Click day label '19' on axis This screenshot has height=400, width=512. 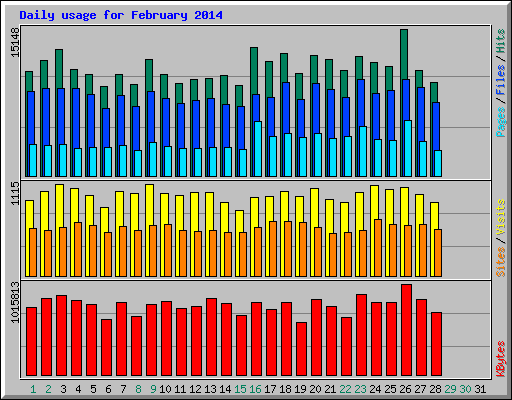tap(300, 389)
